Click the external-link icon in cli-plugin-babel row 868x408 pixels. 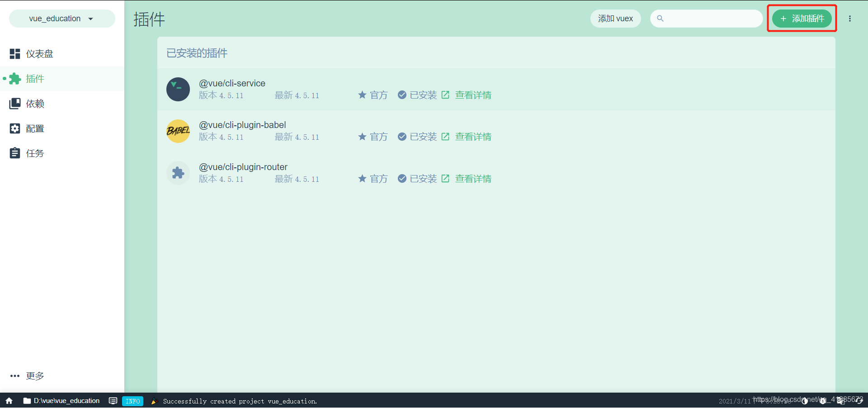(445, 137)
